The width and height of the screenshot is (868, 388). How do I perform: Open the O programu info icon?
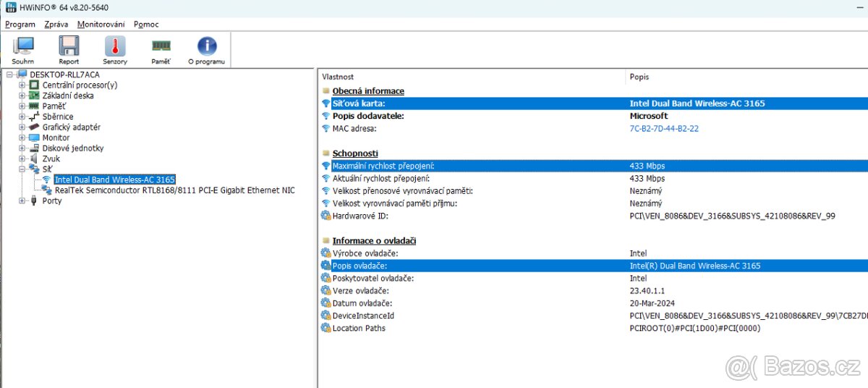[207, 46]
